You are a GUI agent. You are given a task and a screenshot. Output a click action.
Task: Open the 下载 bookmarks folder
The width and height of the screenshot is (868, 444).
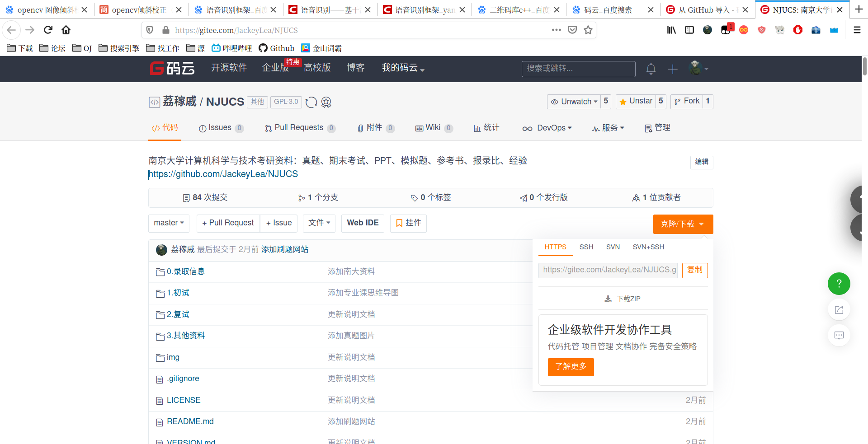pyautogui.click(x=20, y=48)
